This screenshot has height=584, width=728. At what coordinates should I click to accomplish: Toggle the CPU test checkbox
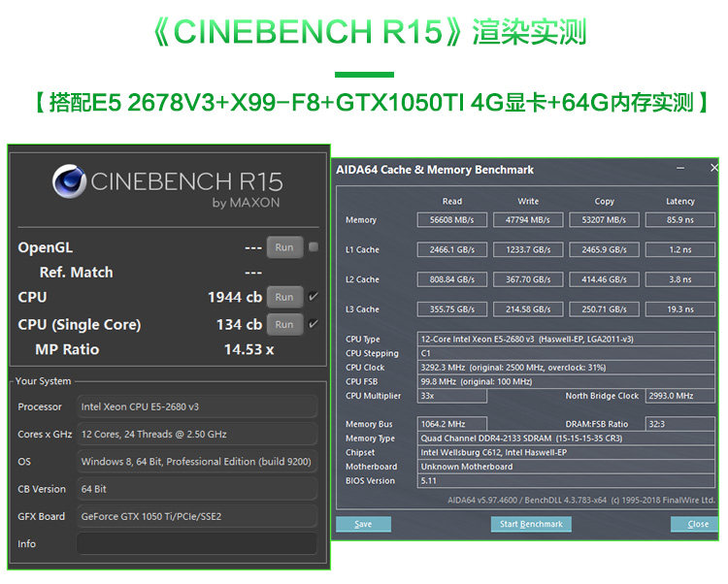314,296
